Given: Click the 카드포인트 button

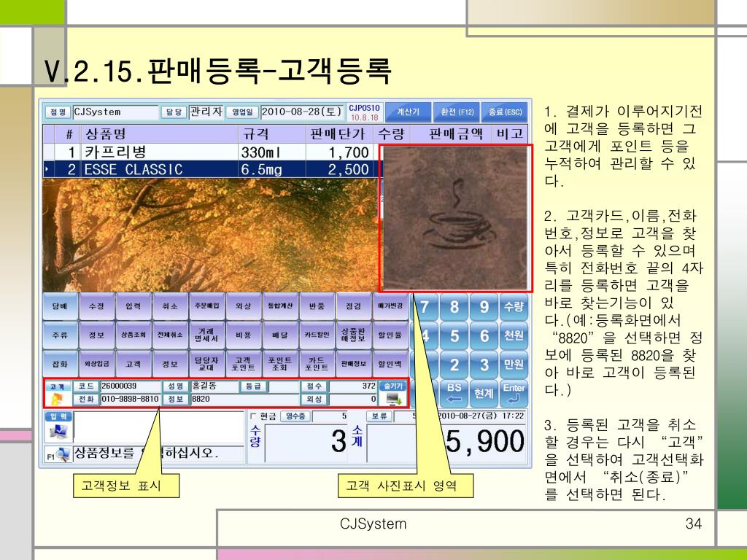Looking at the screenshot, I should pos(317,365).
